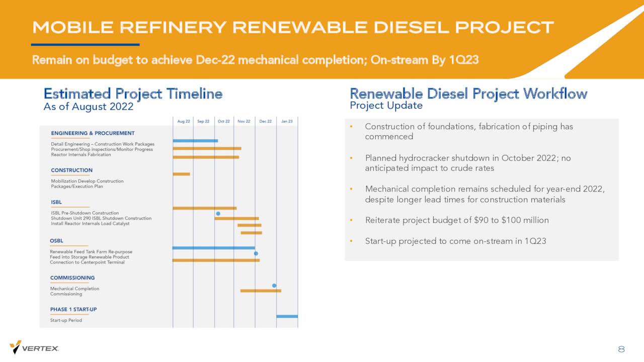Viewport: 644px width, 362px height.
Task: Click the "Project Update" subheading
Action: (x=386, y=106)
